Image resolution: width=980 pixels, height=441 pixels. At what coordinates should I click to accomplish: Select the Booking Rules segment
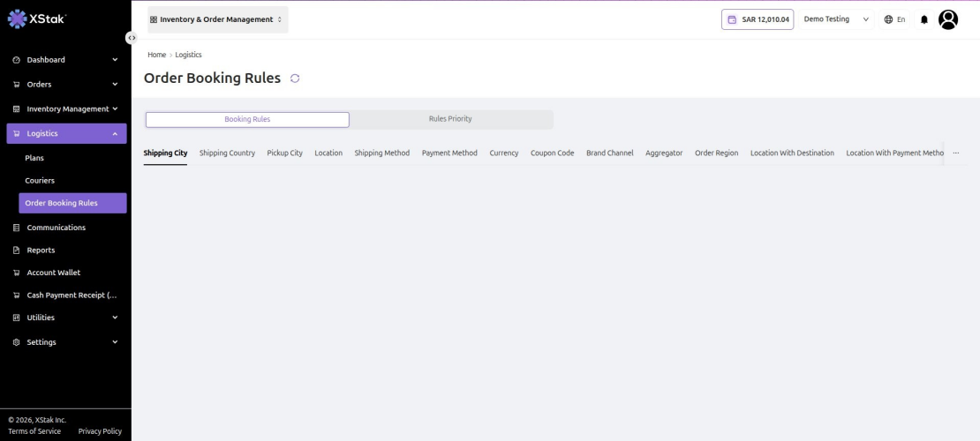tap(247, 119)
